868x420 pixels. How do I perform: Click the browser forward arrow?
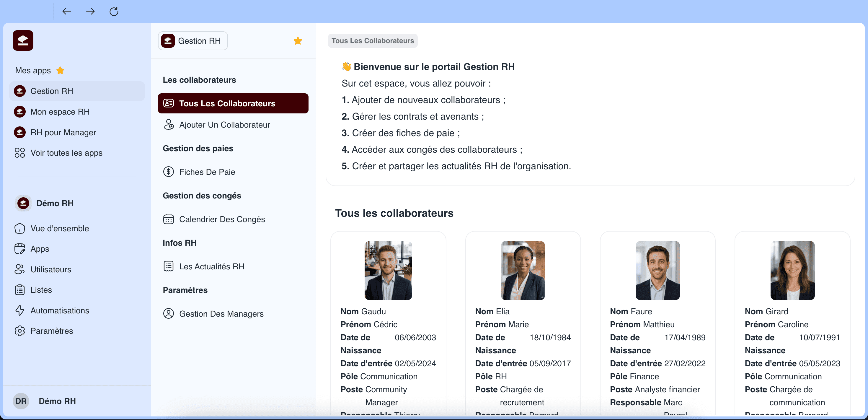point(90,12)
